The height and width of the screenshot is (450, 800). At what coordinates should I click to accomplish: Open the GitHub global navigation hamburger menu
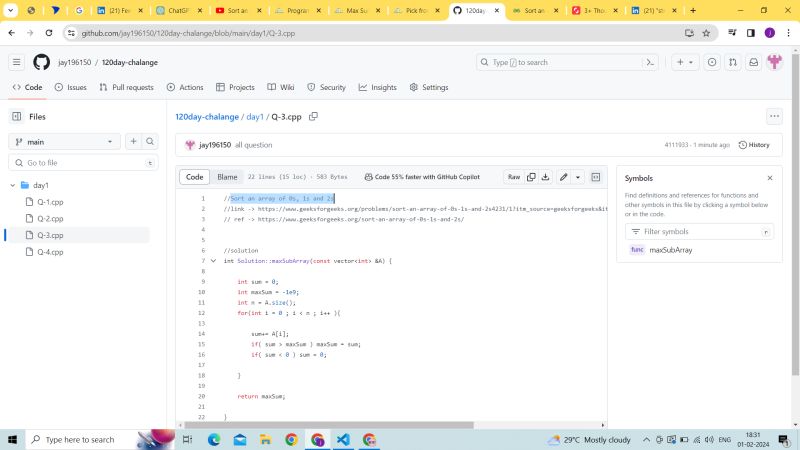point(16,62)
